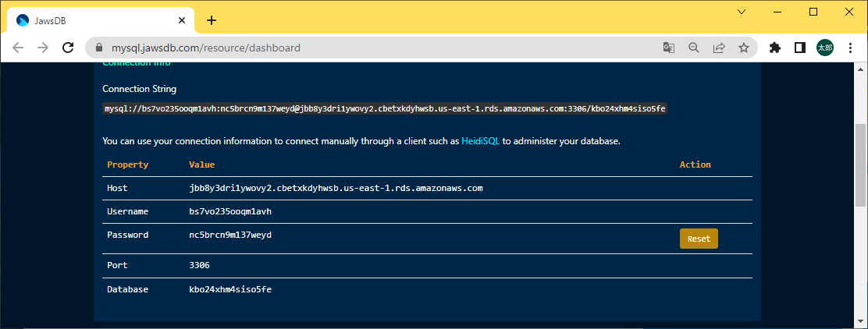Click the Username property label
Viewport: 868px width, 329px height.
tap(128, 211)
